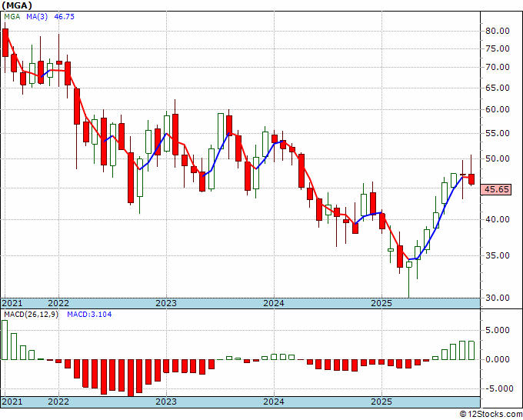This screenshot has width=523, height=420.
Task: Click the 35.00 price axis label
Action: 498,256
